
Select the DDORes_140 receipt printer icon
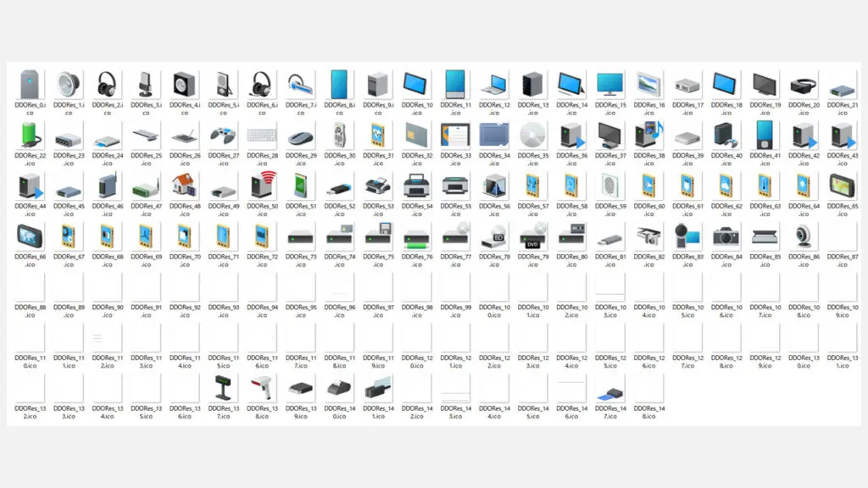(x=339, y=389)
